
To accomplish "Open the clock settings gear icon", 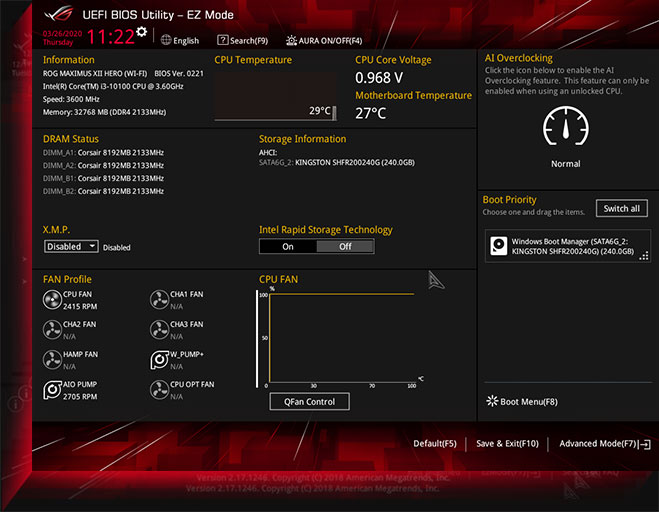I will click(x=142, y=32).
